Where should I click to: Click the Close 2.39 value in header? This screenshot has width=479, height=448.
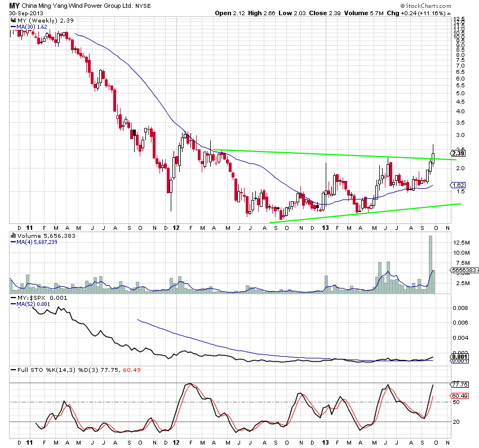pos(325,13)
